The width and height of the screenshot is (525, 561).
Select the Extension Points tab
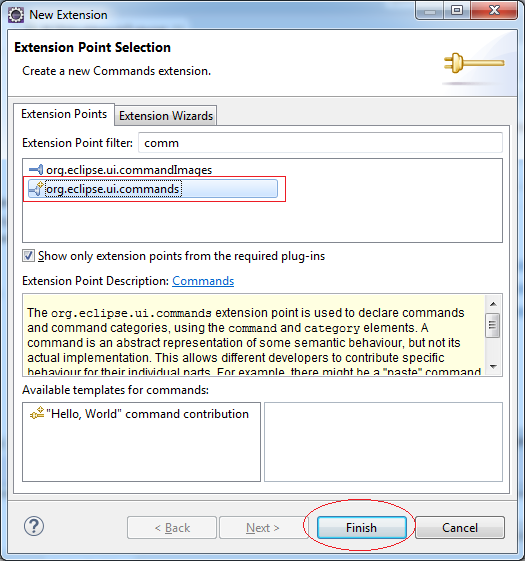(64, 114)
